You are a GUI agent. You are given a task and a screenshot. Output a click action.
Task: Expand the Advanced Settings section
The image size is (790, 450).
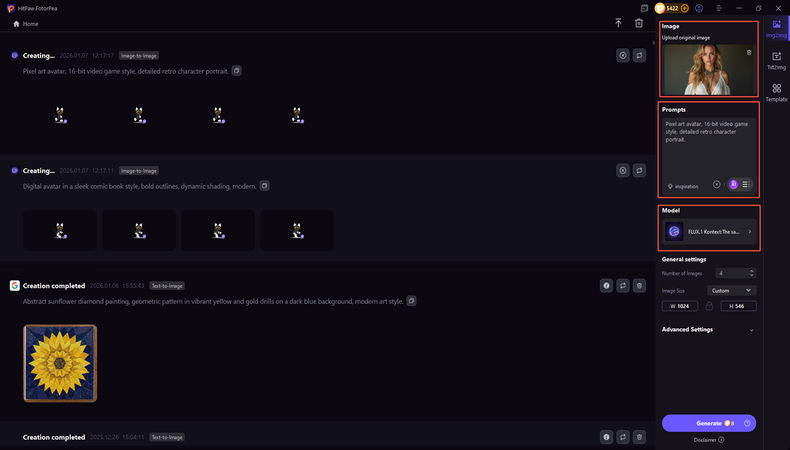coord(751,329)
